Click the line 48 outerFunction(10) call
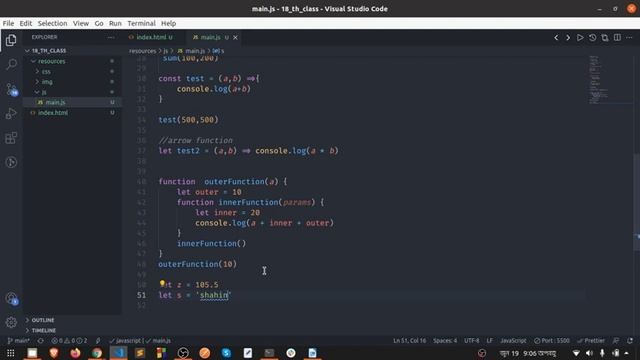The width and height of the screenshot is (640, 360). coord(198,264)
